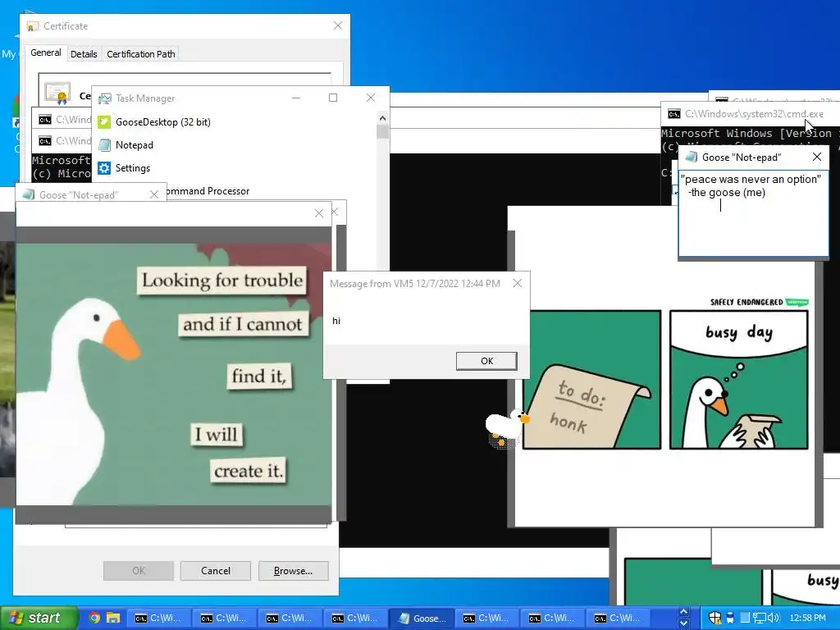The width and height of the screenshot is (840, 630).
Task: Select the "Settings" process row text
Action: (x=133, y=168)
